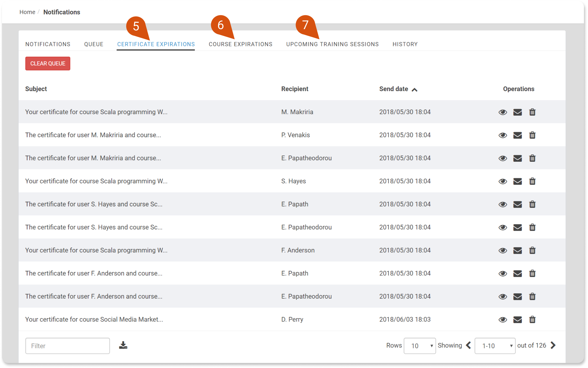The height and width of the screenshot is (368, 588).
Task: Delete the S. Hayes recipient notification
Action: [532, 181]
